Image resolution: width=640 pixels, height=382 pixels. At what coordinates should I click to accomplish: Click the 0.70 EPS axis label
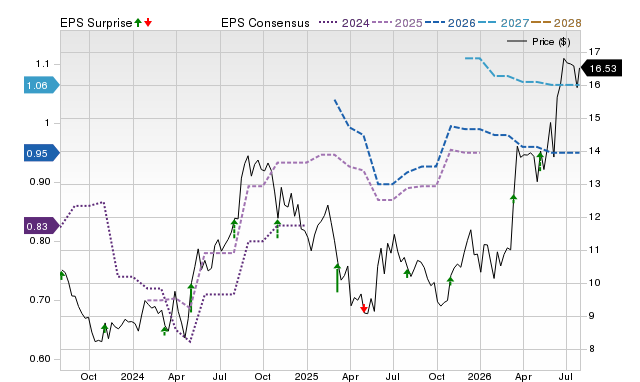(x=40, y=300)
